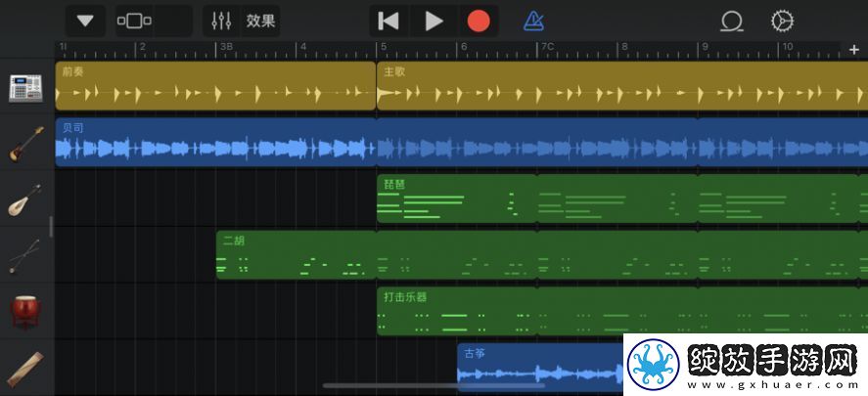Image resolution: width=868 pixels, height=396 pixels.
Task: Click the horizontal scroll indicator bar
Action: click(x=434, y=385)
